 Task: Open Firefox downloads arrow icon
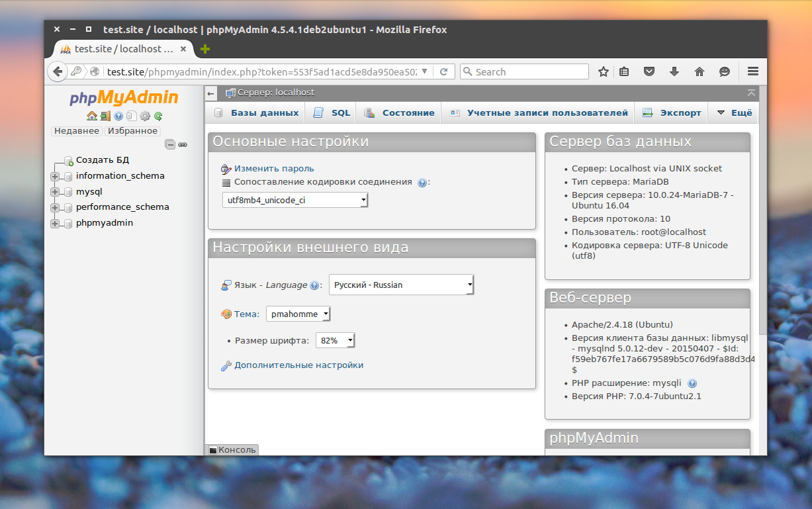point(674,71)
